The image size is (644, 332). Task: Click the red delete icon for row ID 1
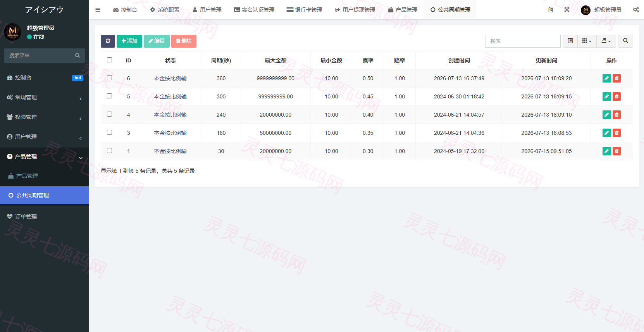(x=616, y=151)
